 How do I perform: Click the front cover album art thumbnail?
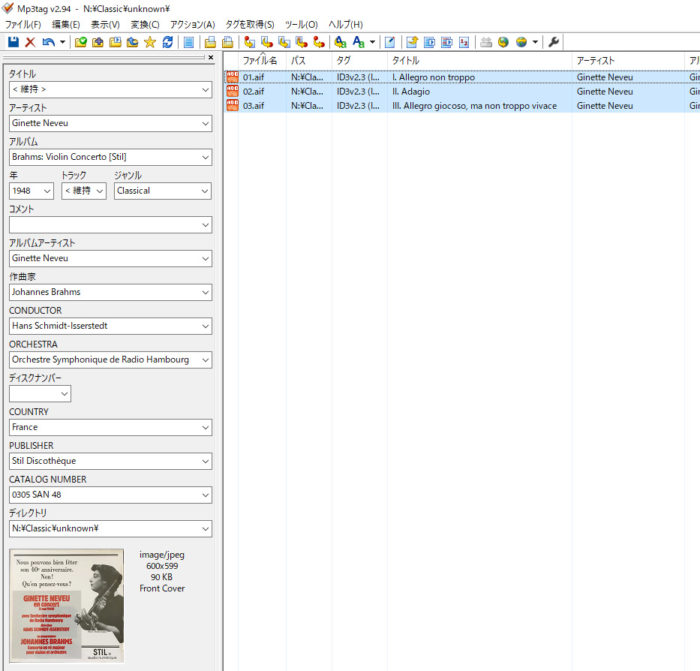tap(67, 605)
